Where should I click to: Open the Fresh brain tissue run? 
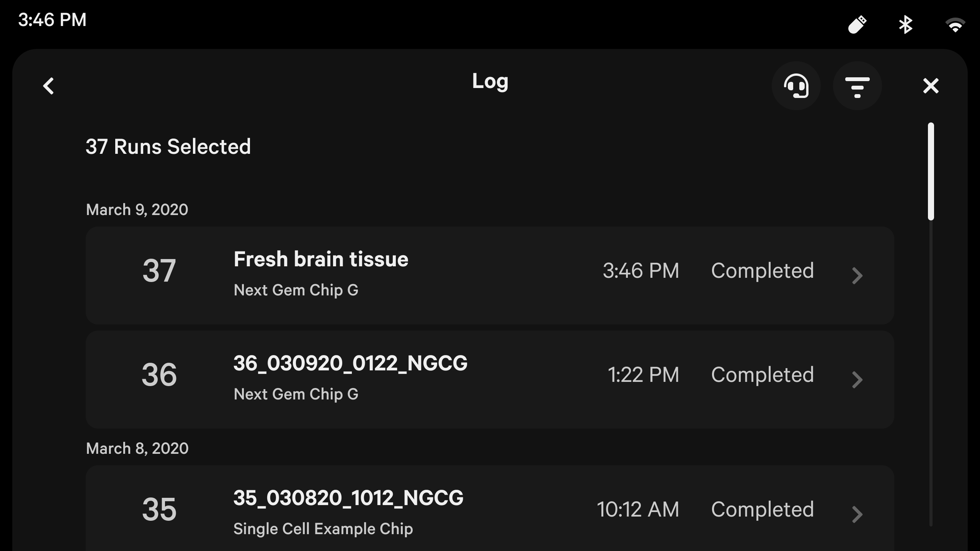pos(321,259)
